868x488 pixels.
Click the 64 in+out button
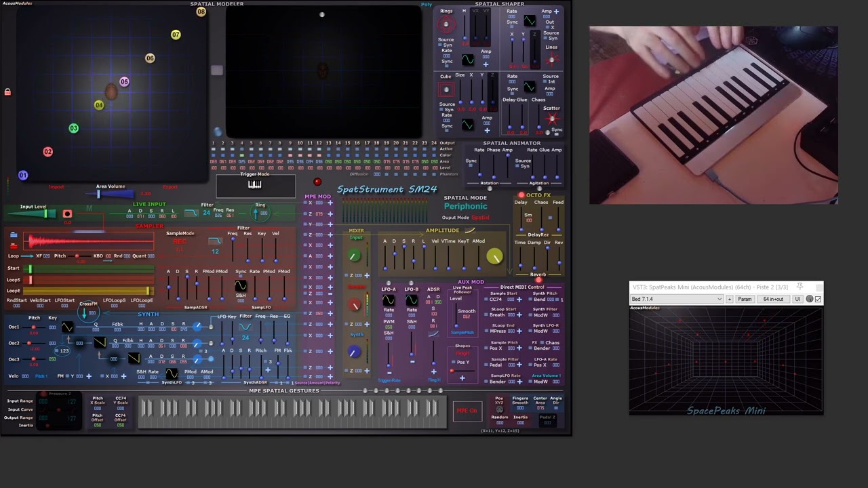click(x=773, y=299)
